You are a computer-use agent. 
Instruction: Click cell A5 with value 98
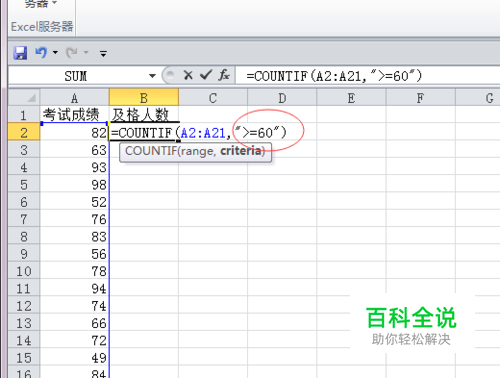[74, 184]
